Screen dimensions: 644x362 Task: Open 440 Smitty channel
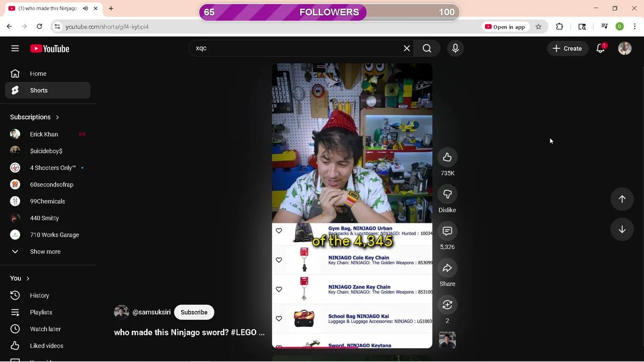48,218
